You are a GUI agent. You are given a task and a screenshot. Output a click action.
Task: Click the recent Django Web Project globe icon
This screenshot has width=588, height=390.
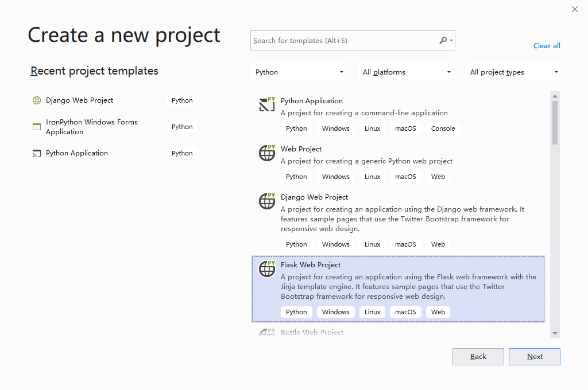point(37,100)
